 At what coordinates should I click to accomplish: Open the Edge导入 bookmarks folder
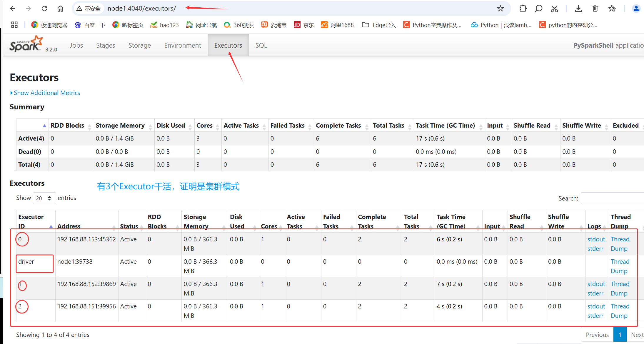[x=379, y=25]
